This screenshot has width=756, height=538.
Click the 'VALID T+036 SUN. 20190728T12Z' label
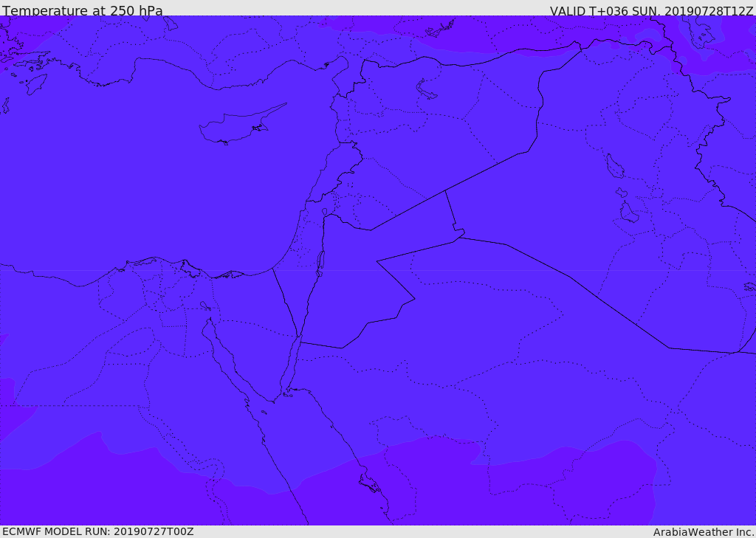tap(651, 11)
